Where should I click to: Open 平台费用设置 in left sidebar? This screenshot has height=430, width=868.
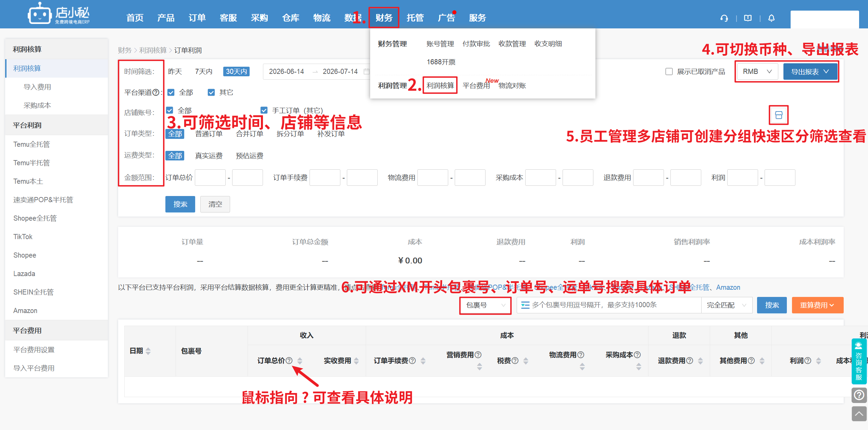tap(34, 350)
